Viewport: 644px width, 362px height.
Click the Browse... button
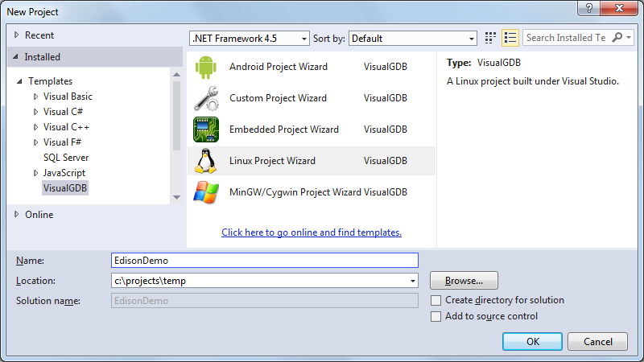click(464, 281)
